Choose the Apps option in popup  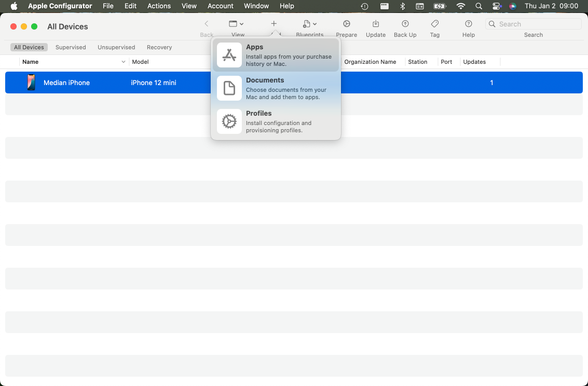(x=276, y=55)
